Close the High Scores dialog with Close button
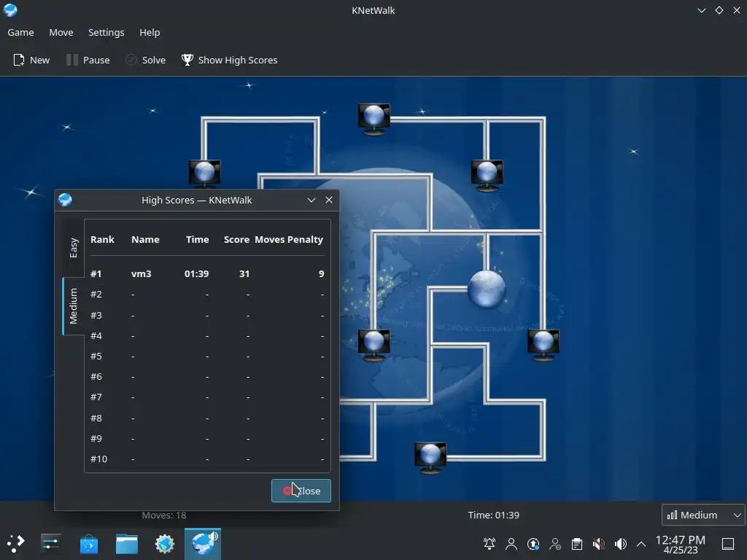The height and width of the screenshot is (560, 747). point(301,491)
